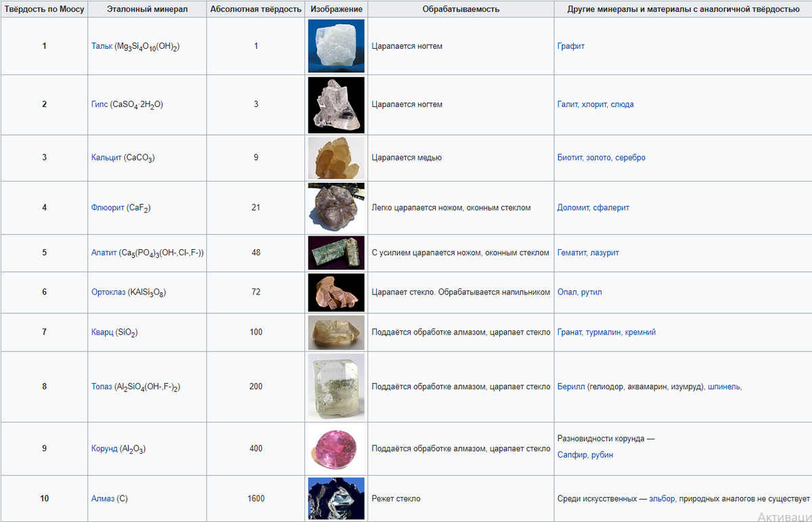Follow the Биотит link
This screenshot has width=812, height=522.
[x=570, y=157]
